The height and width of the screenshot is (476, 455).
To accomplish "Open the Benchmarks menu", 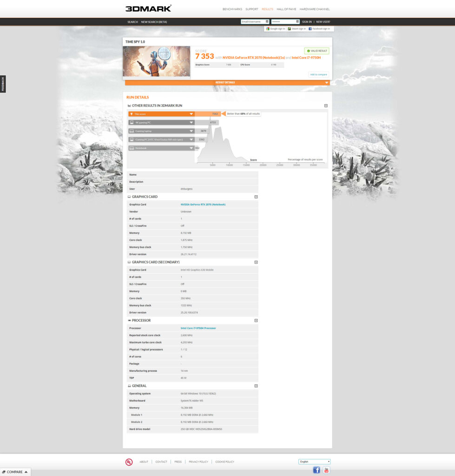I will click(232, 9).
